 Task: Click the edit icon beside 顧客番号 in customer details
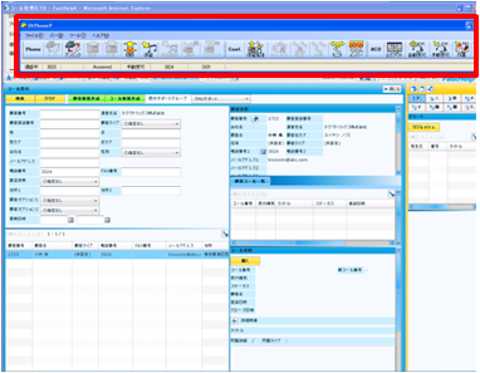coord(255,119)
